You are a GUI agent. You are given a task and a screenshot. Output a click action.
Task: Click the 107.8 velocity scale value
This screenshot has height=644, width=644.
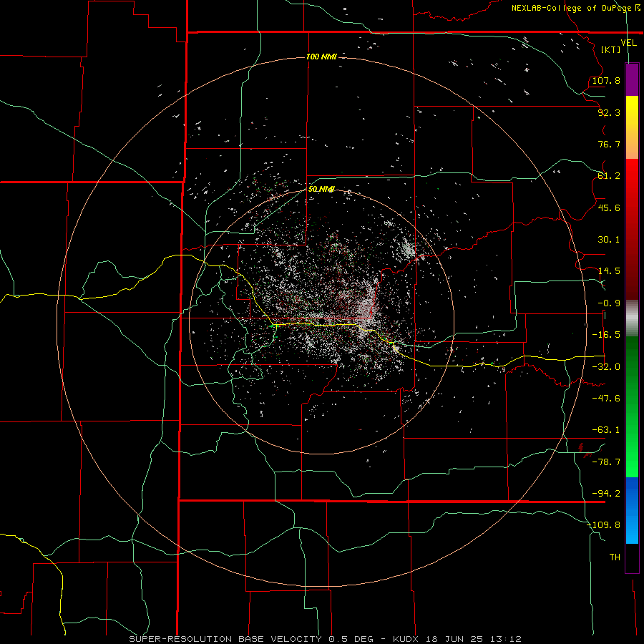click(606, 80)
